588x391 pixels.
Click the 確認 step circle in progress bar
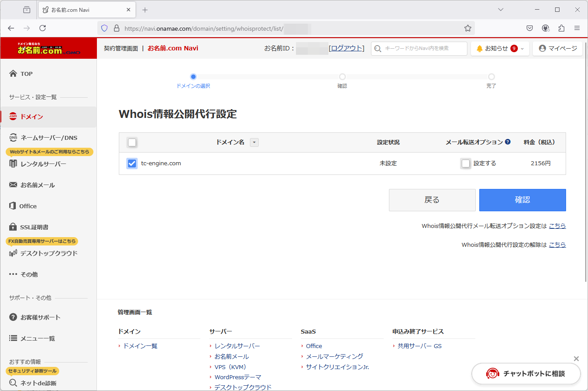point(342,77)
